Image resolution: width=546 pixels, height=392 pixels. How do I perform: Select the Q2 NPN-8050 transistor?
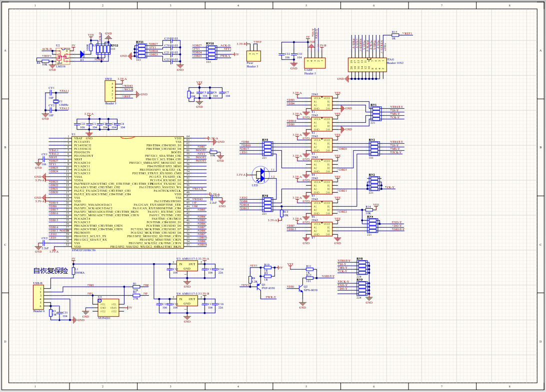coord(301,287)
